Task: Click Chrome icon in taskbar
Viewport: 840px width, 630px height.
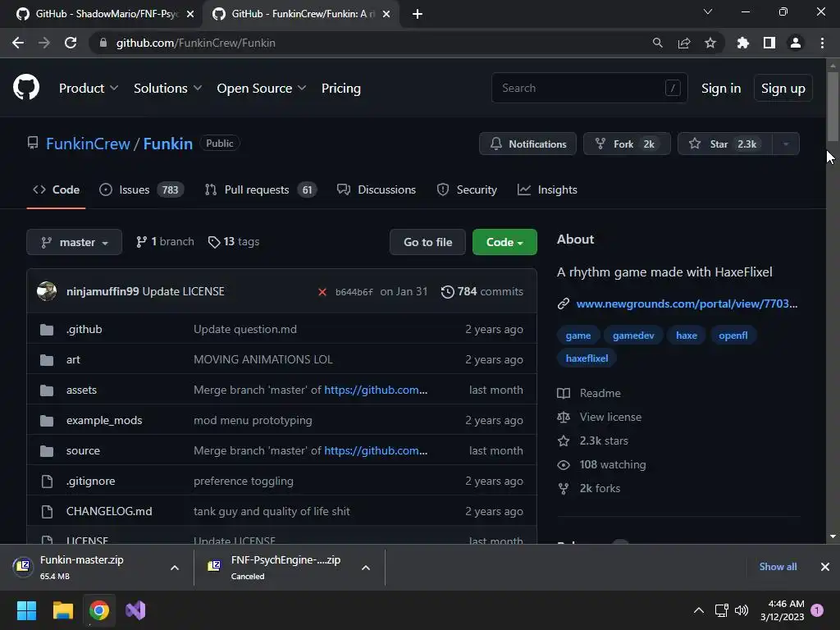Action: click(x=99, y=610)
